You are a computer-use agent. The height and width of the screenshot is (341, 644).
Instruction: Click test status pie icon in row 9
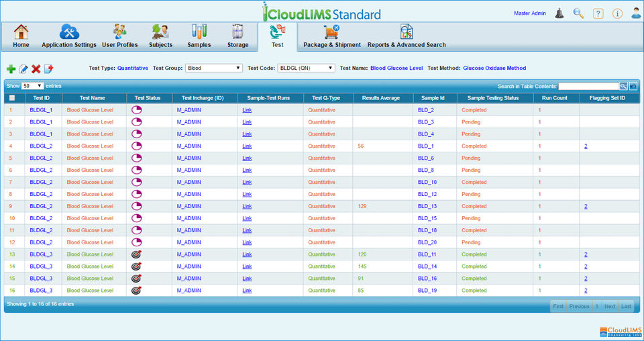[x=136, y=206]
